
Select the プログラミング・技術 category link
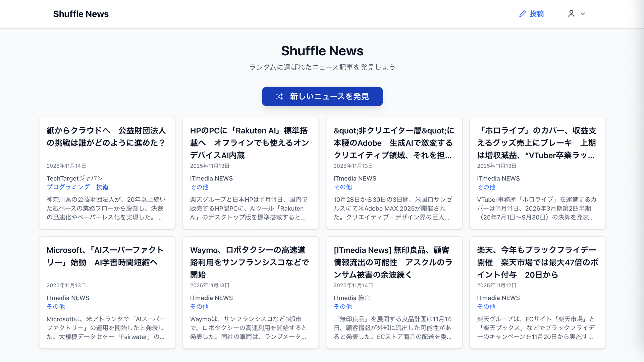(x=77, y=187)
